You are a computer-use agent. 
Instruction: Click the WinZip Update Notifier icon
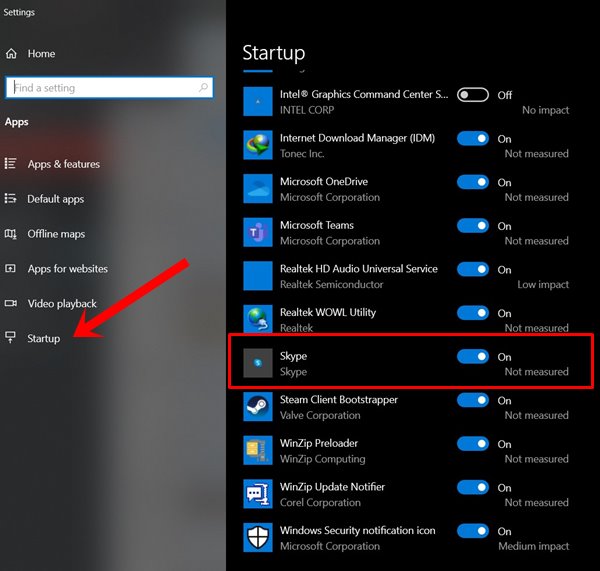click(x=258, y=494)
